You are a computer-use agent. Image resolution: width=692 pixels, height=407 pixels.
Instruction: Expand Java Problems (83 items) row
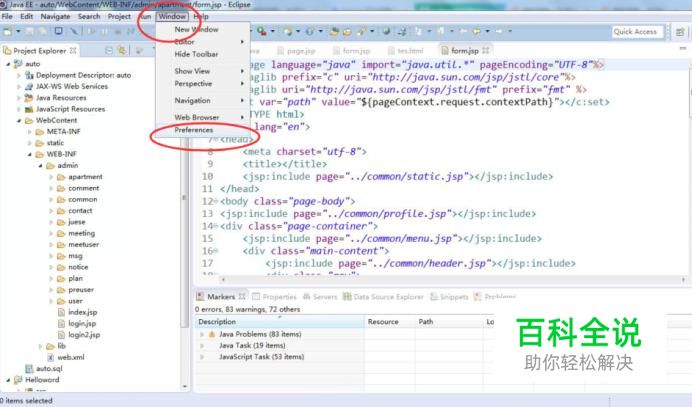[202, 334]
